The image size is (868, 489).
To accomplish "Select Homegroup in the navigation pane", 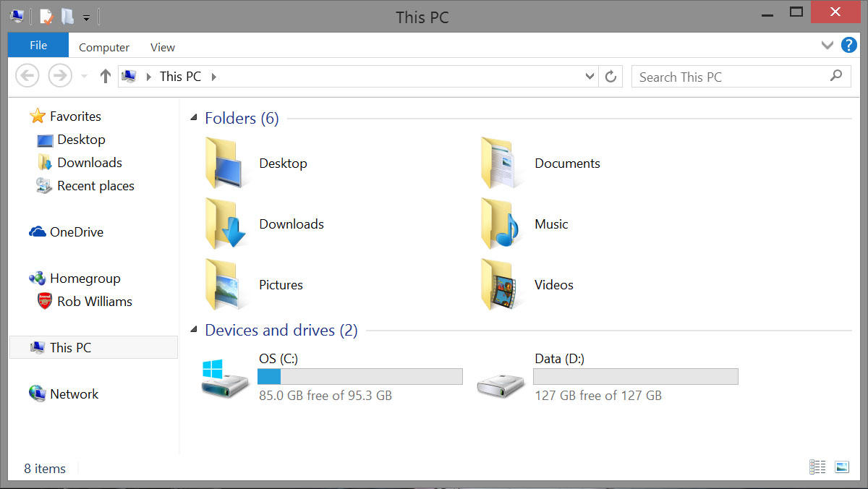I will (85, 278).
